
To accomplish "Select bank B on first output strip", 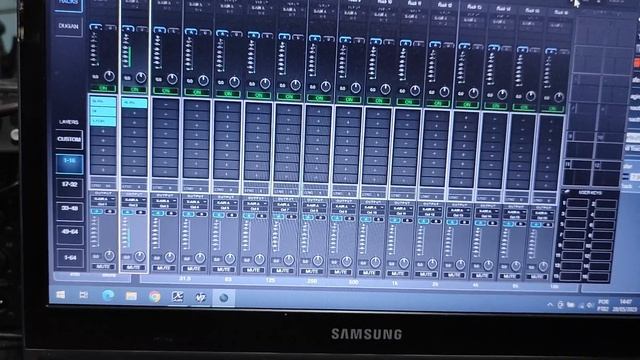I will [110, 212].
